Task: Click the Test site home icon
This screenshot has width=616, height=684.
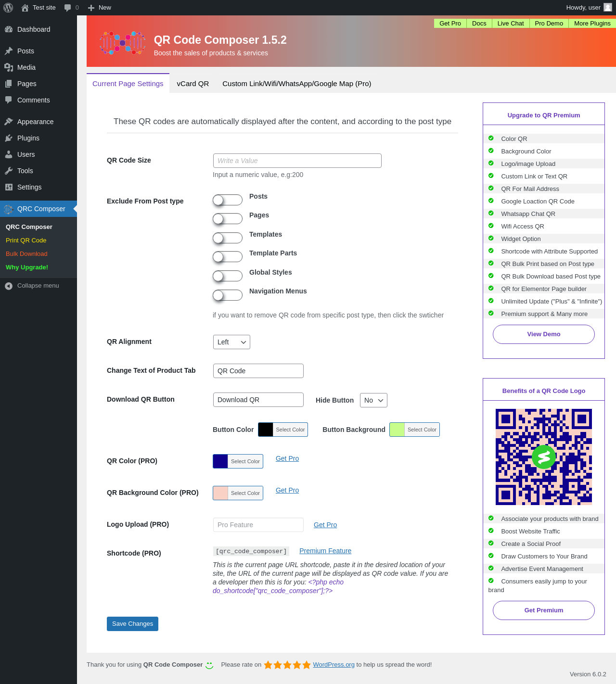Action: coord(25,8)
